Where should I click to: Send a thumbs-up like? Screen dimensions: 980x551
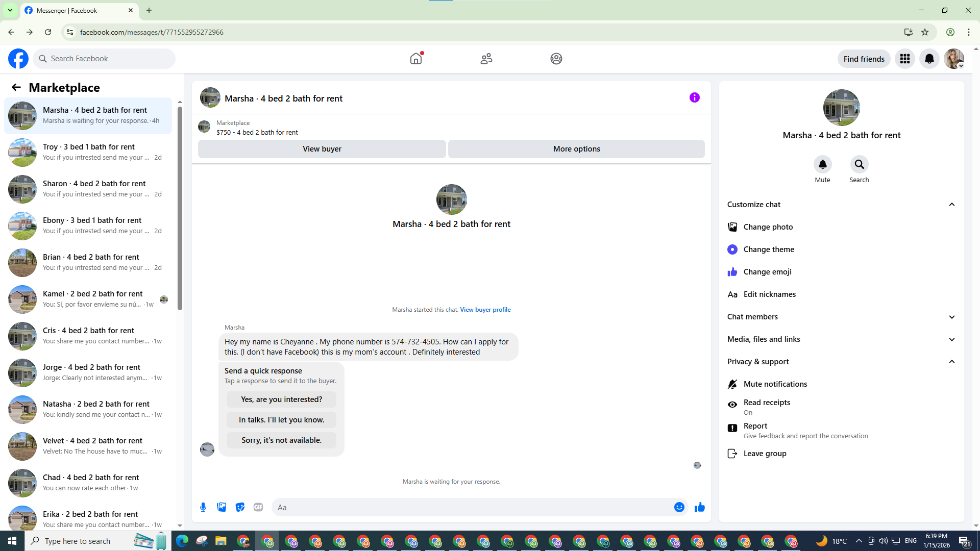pyautogui.click(x=699, y=507)
